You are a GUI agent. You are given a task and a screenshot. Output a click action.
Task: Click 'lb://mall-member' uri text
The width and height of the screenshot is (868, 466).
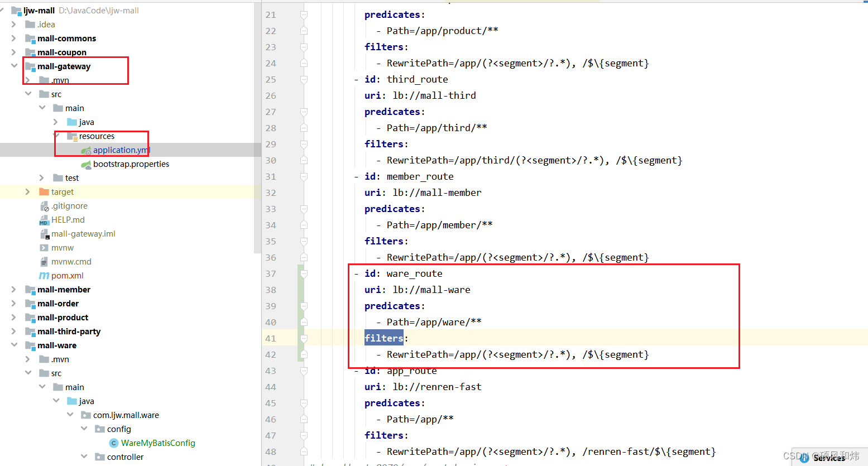(437, 193)
